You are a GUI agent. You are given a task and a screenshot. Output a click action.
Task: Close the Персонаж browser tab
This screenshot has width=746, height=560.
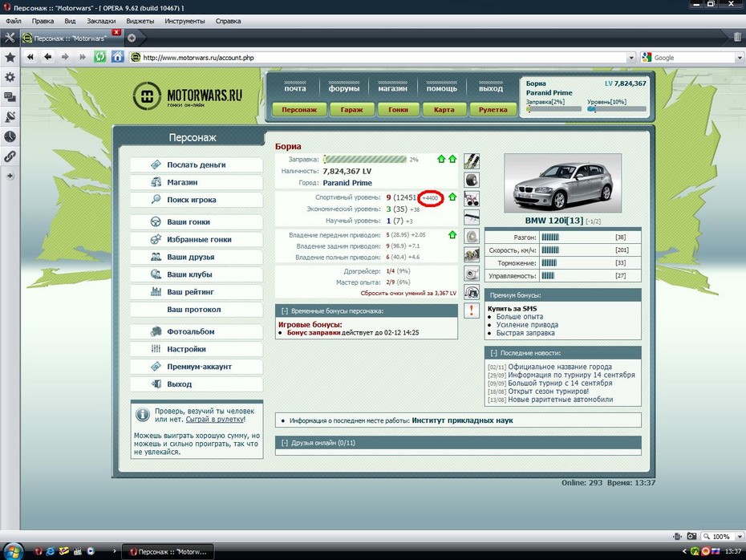click(116, 32)
